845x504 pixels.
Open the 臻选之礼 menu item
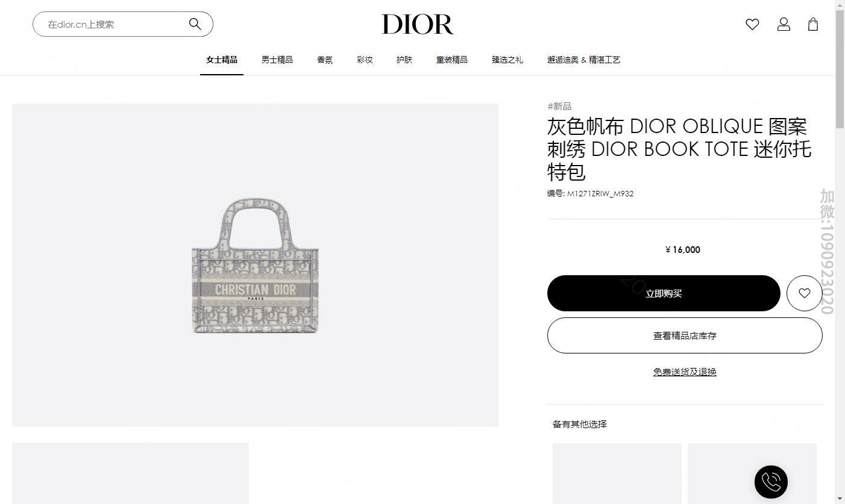tap(507, 60)
